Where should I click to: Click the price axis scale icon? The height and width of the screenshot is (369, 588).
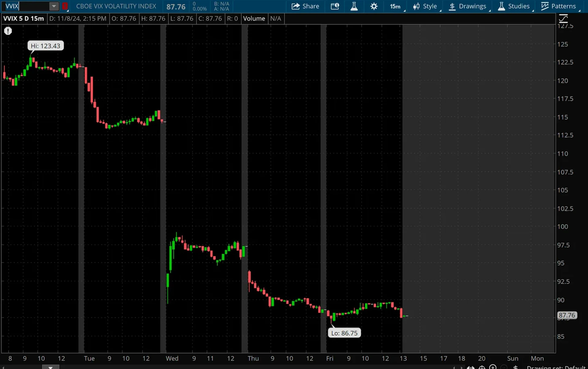tap(563, 19)
